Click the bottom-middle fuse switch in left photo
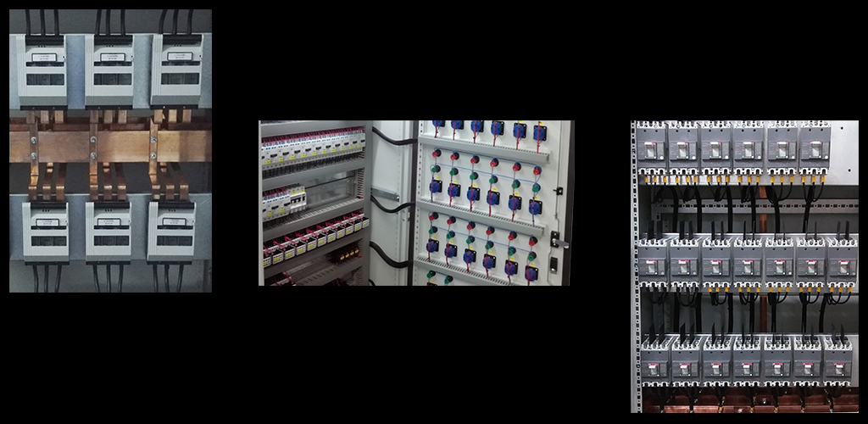868x424 pixels. pos(108,230)
